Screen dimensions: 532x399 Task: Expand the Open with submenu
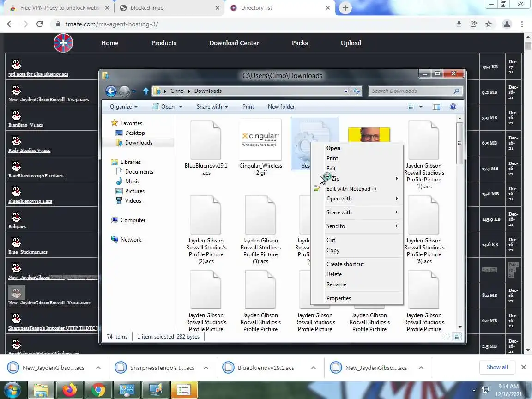pos(357,199)
